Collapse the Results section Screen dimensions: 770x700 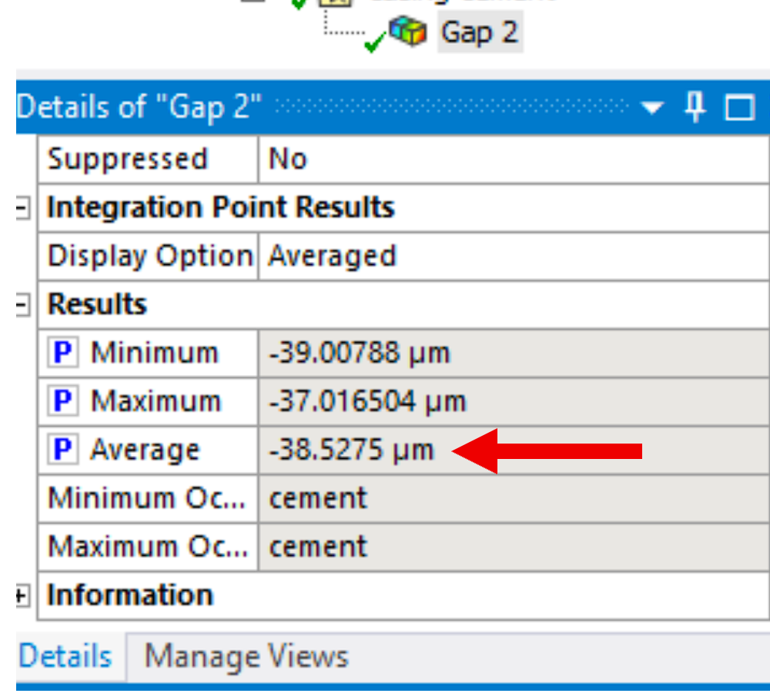click(22, 306)
